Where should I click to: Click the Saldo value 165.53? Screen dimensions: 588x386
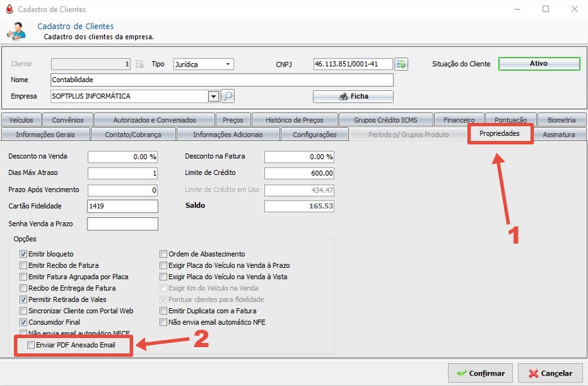click(300, 206)
